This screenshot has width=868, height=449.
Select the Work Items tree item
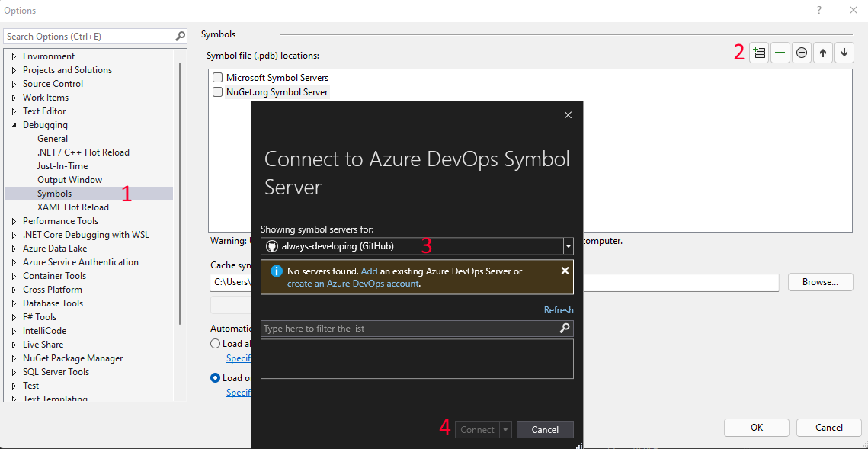click(46, 98)
